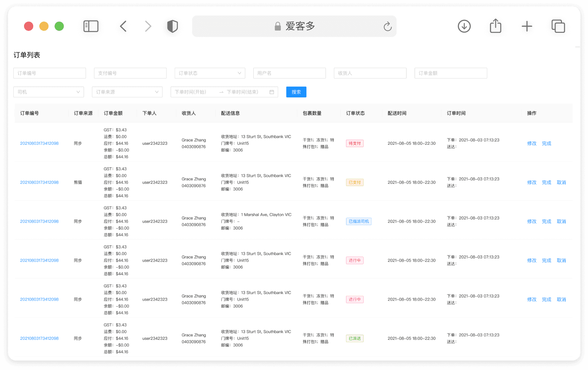Toggle the browser sidebar panel icon
Viewport: 588px width, 370px height.
[x=91, y=26]
